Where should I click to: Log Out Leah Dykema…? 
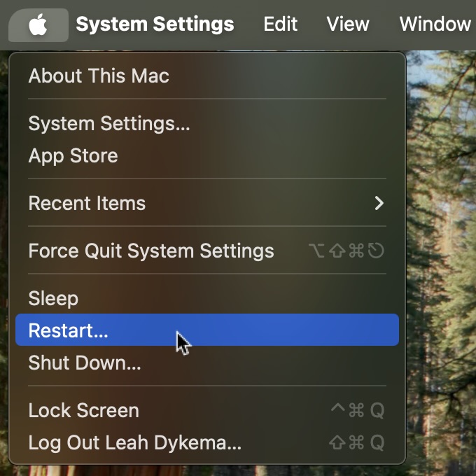coord(207,442)
